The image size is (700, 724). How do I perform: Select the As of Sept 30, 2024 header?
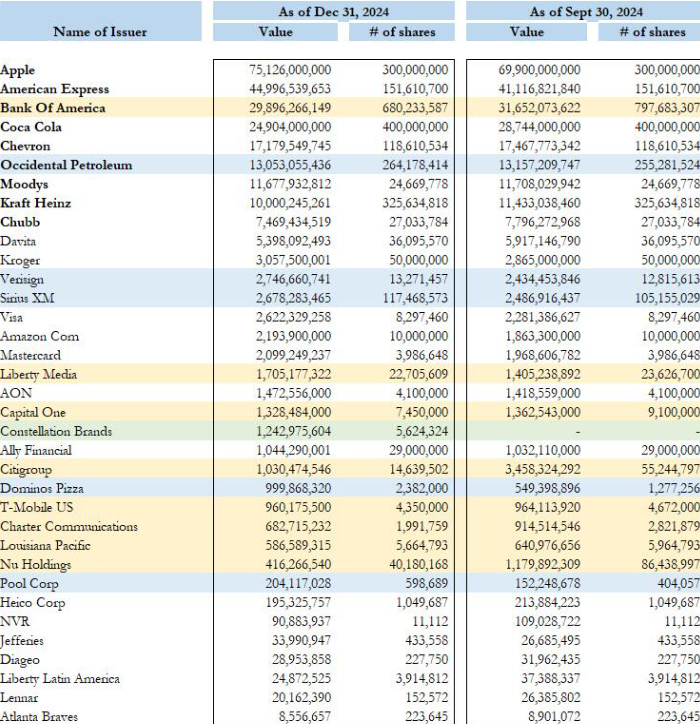click(583, 12)
